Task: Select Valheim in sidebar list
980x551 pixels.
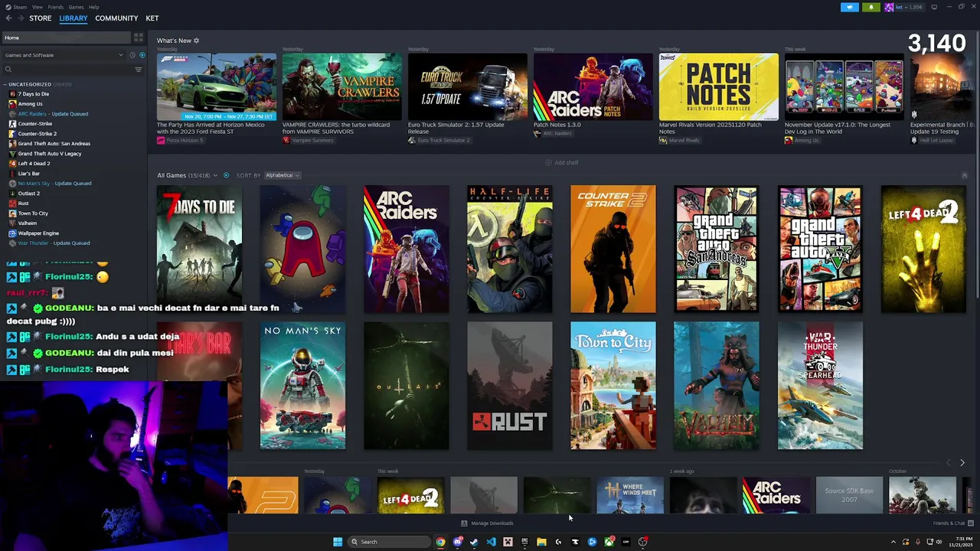Action: click(27, 223)
